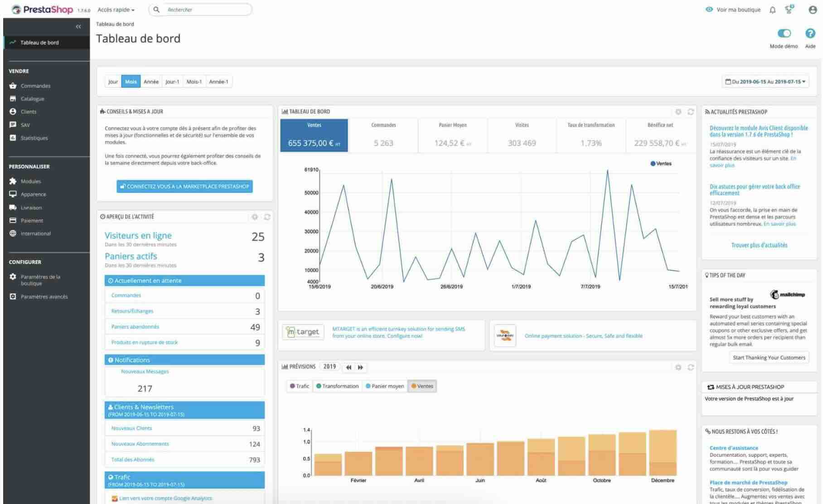The image size is (823, 504).
Task: Click the Statistiques chart icon in sidebar
Action: (x=13, y=138)
